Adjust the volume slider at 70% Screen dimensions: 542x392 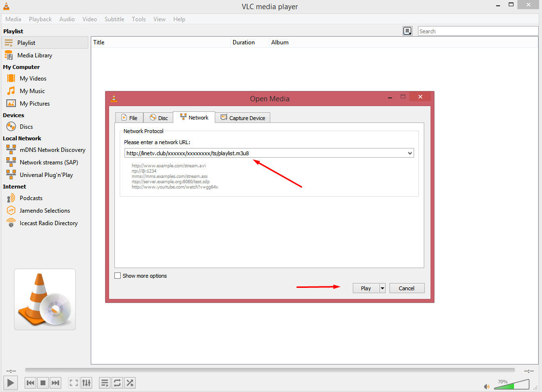click(512, 384)
